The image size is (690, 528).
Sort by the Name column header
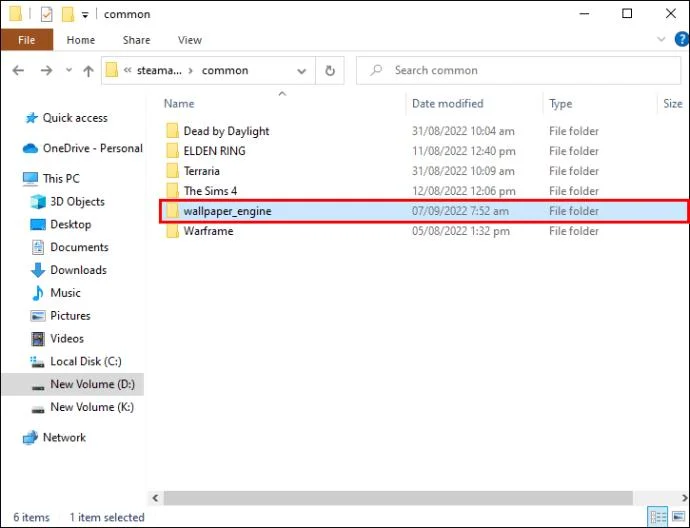[x=179, y=104]
